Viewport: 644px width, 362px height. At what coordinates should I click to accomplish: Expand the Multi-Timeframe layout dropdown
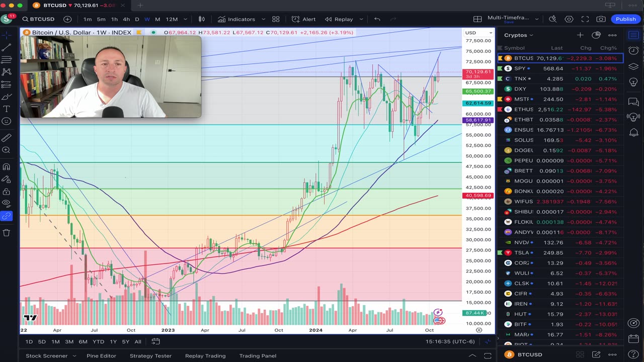537,19
